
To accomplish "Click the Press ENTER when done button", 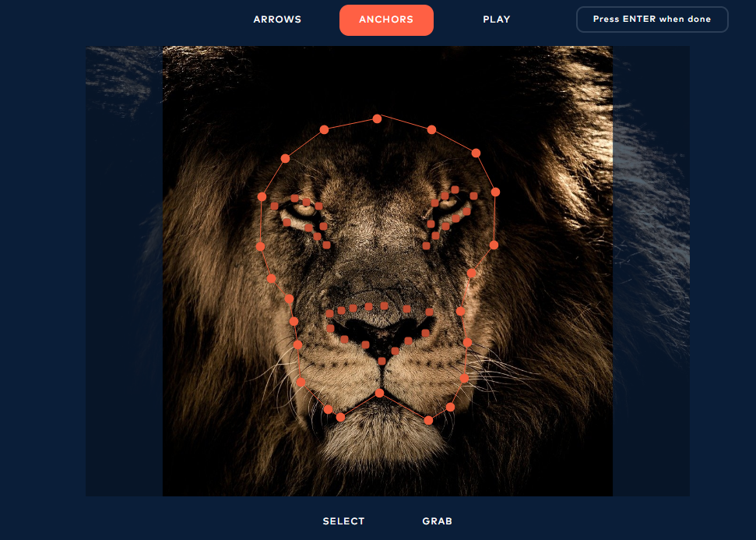I will point(652,19).
